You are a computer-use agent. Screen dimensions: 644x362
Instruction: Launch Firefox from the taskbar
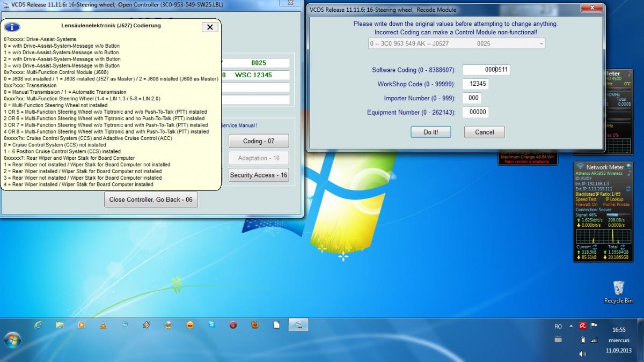click(255, 325)
